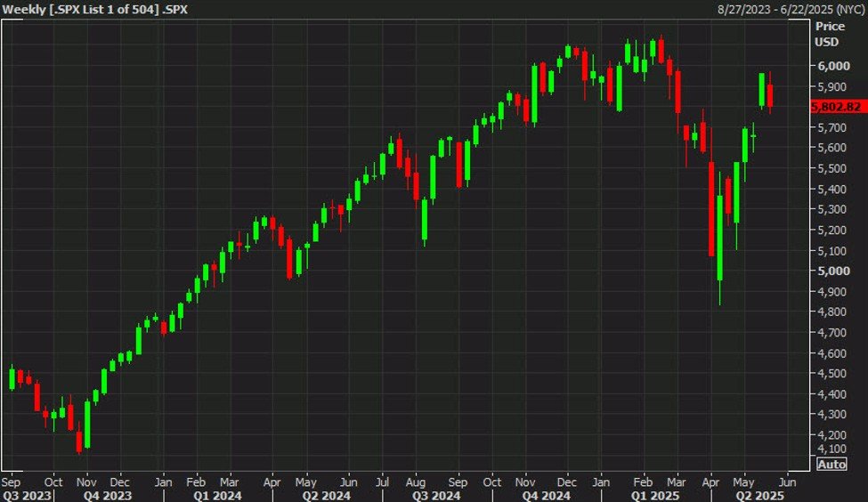Choose Q3 2024 on the time axis
This screenshot has width=868, height=502.
(x=434, y=494)
